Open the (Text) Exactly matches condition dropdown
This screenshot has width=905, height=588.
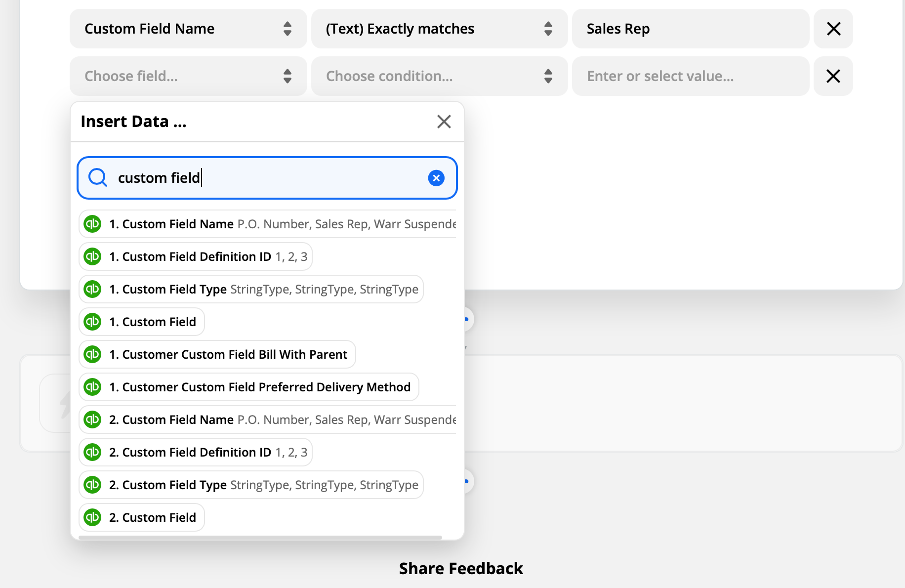click(439, 29)
